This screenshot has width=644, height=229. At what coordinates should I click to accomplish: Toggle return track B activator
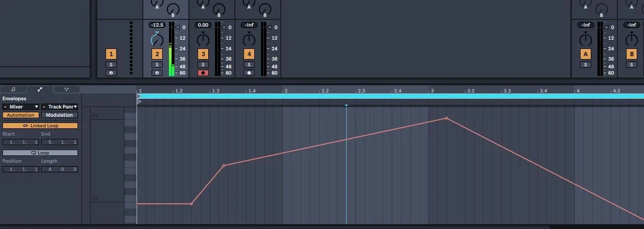(631, 54)
